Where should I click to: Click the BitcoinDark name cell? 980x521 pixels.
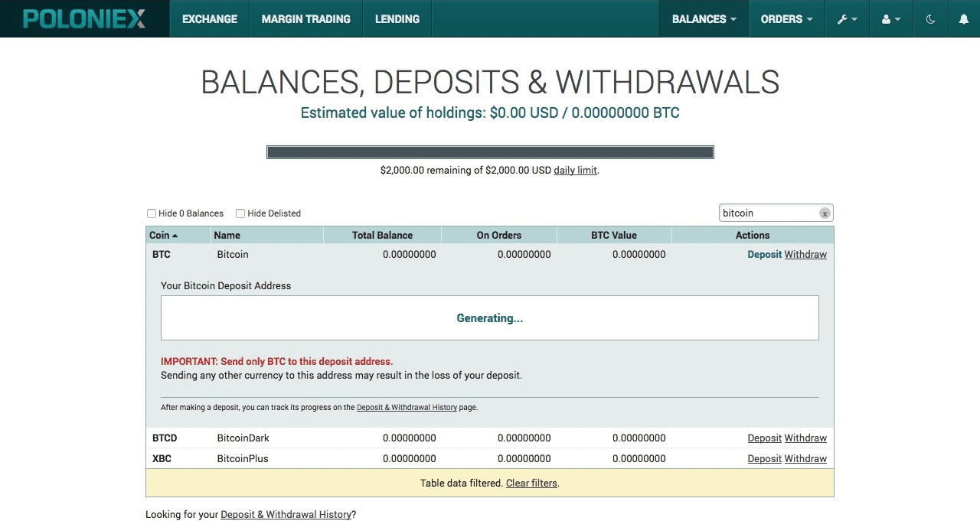pyautogui.click(x=243, y=438)
